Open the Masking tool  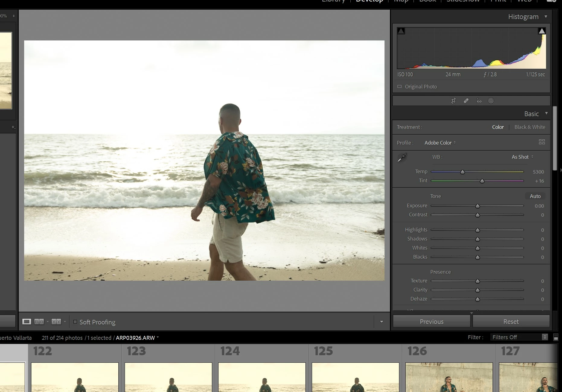(x=491, y=101)
